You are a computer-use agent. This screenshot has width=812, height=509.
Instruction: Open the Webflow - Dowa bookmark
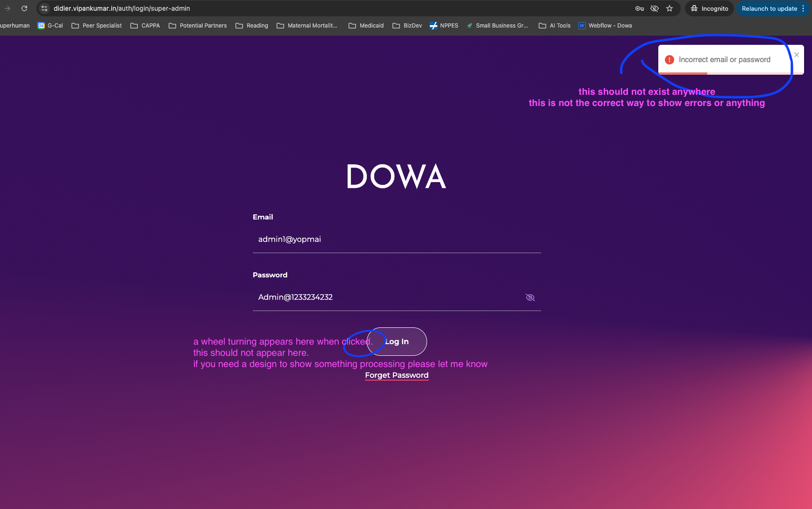605,26
